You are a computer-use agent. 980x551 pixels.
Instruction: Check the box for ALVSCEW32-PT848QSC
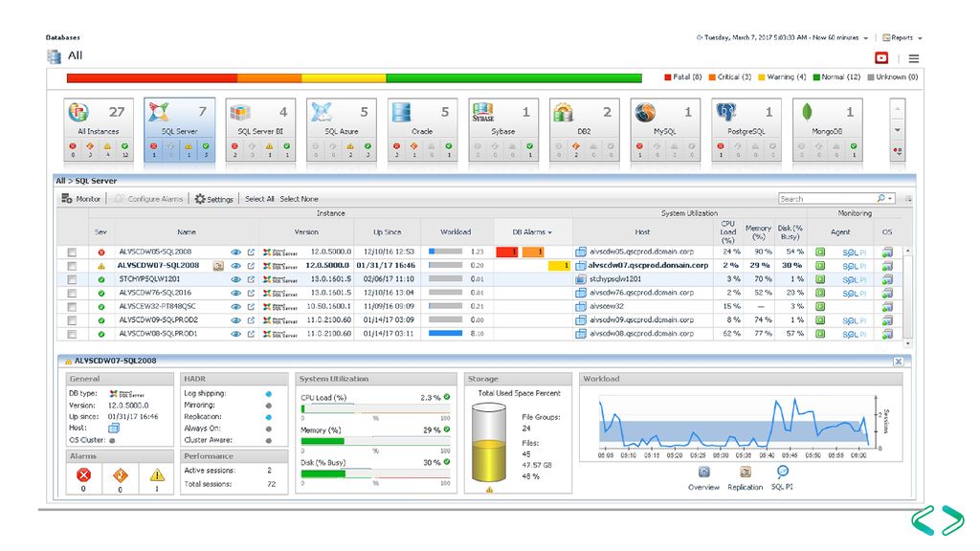point(72,307)
